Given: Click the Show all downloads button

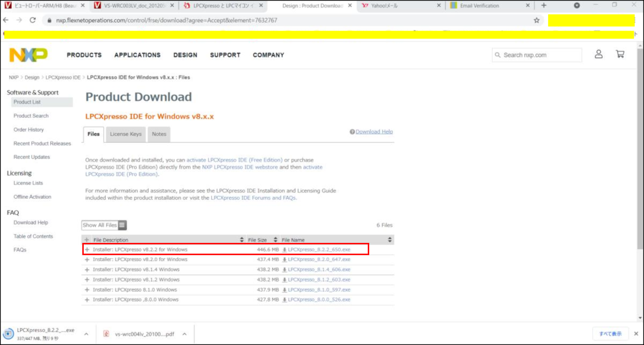Looking at the screenshot, I should 610,333.
